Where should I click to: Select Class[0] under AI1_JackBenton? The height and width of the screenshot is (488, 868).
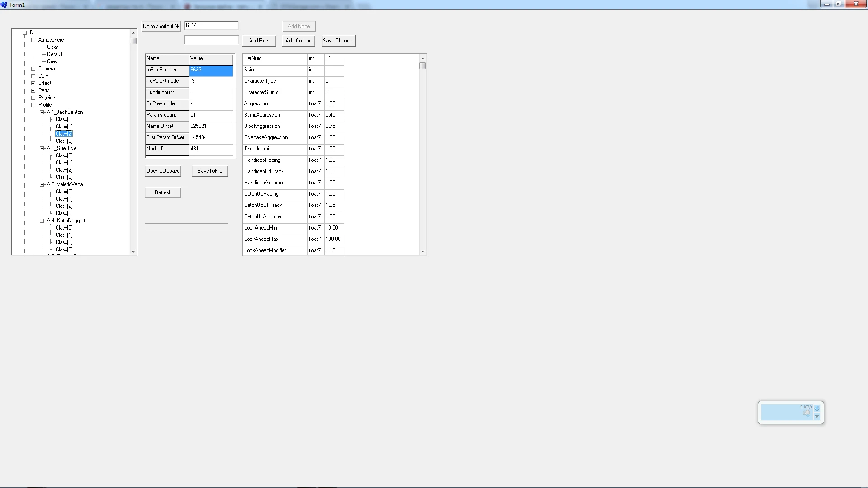[64, 119]
